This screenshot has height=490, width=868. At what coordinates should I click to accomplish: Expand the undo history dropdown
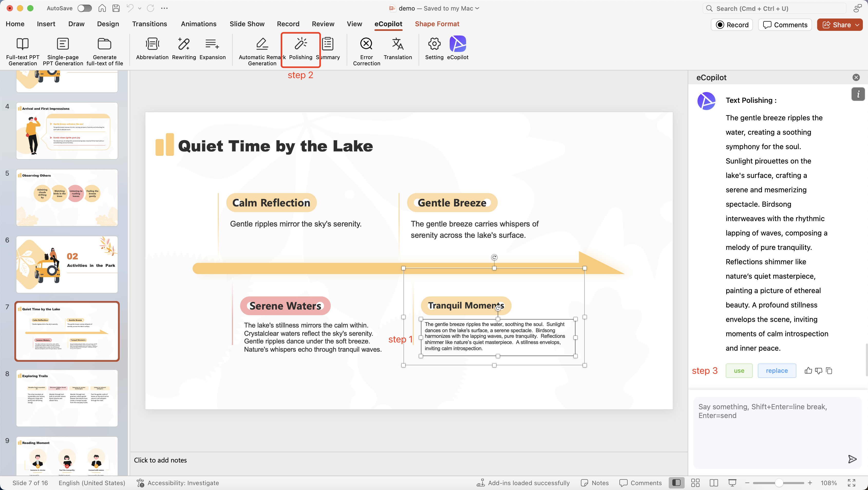pos(139,8)
